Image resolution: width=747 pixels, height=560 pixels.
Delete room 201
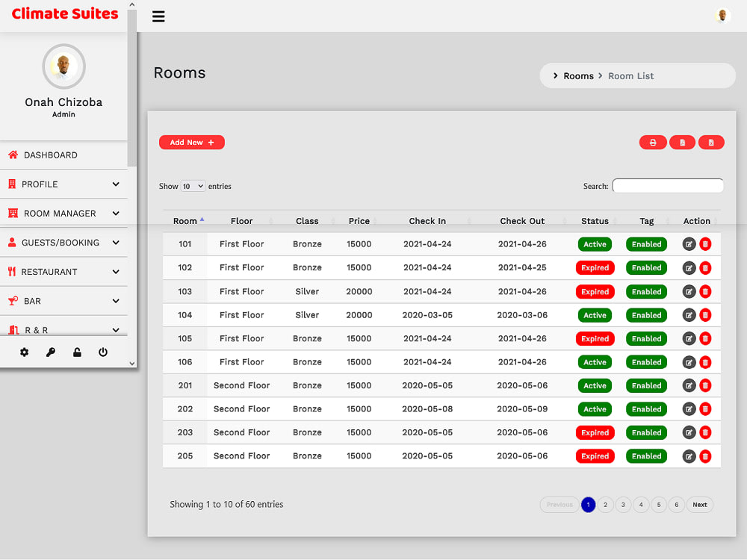706,385
